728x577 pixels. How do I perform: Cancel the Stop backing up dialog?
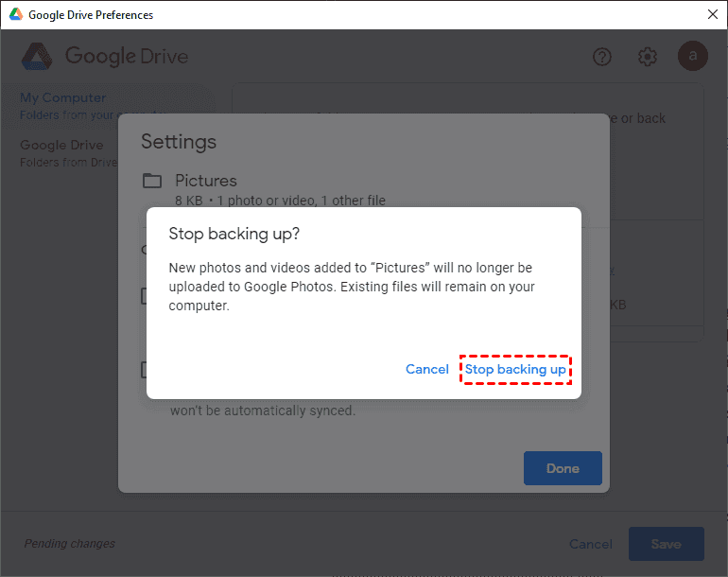(427, 369)
